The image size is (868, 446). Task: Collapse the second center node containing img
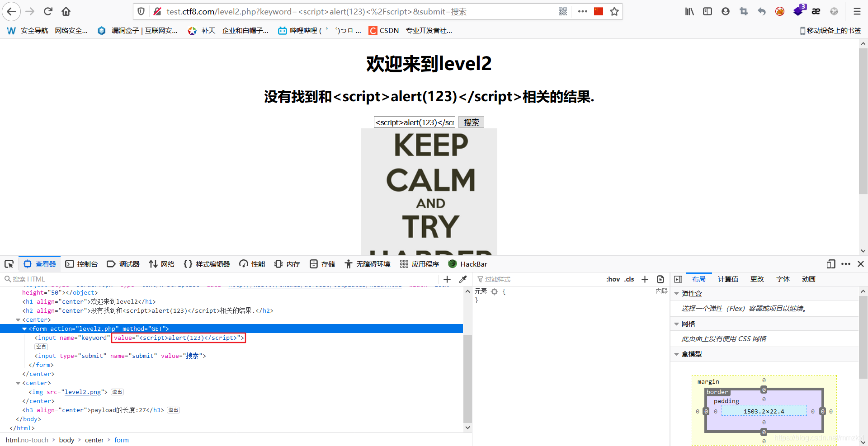[x=18, y=383]
